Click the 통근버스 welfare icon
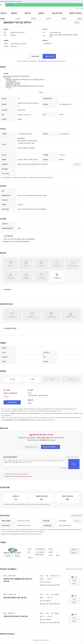The width and height of the screenshot is (83, 644). tap(11, 264)
